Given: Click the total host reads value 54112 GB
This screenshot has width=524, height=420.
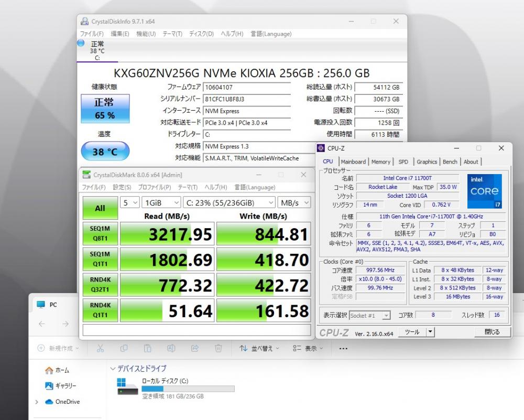Looking at the screenshot, I should [379, 87].
